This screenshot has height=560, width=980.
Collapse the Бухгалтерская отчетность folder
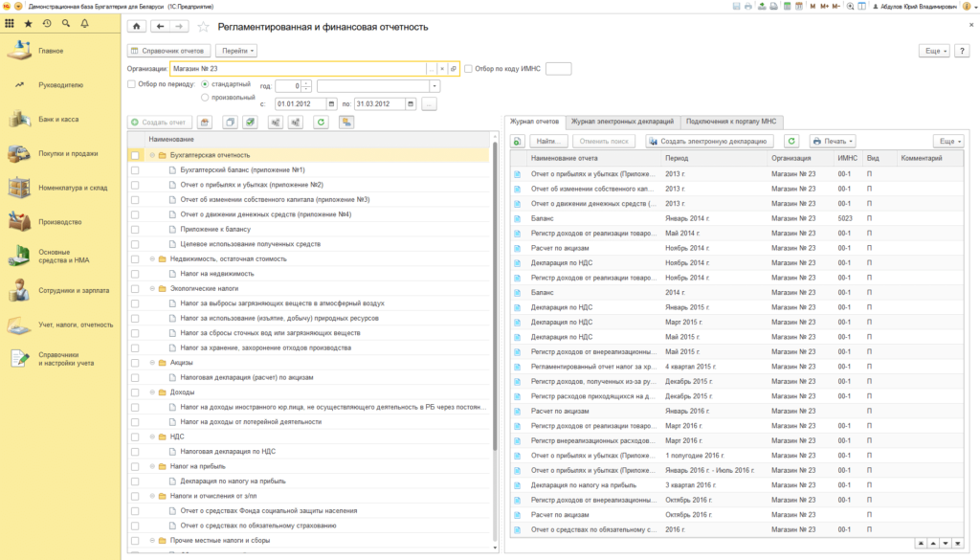tap(152, 155)
